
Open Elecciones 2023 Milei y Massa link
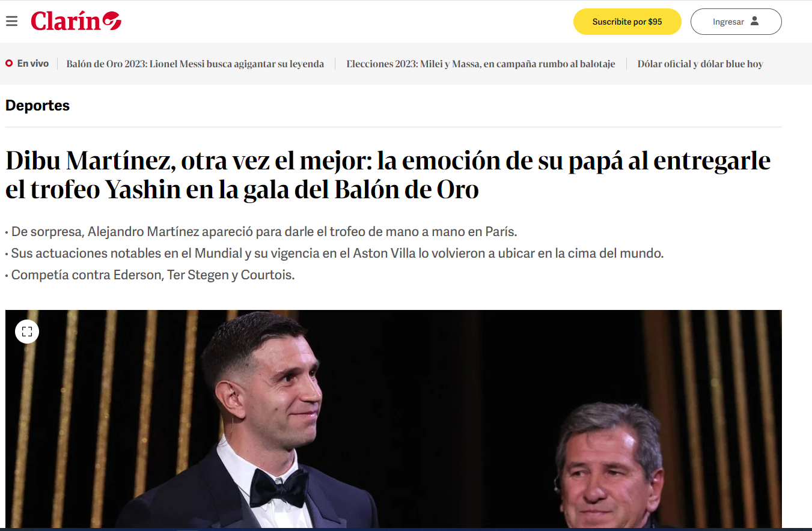pyautogui.click(x=481, y=64)
